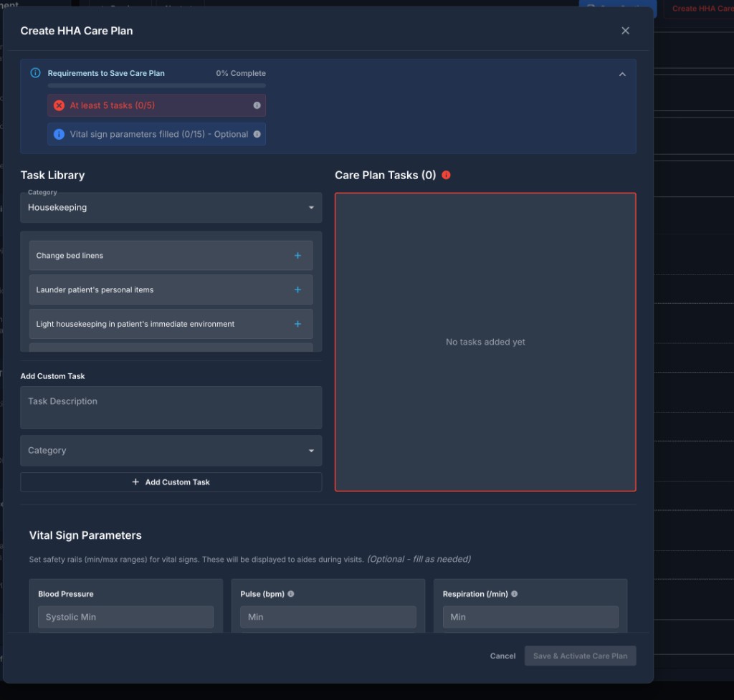Viewport: 734px width, 700px height.
Task: Click info icon beside Vital sign parameters filled
Action: coord(257,134)
